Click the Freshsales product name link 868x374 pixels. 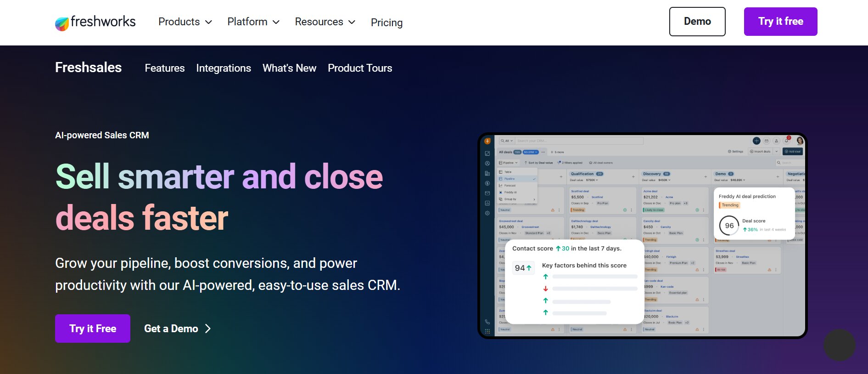(88, 68)
